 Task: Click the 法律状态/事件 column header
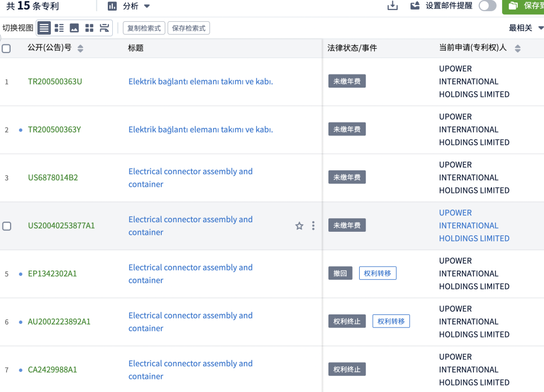pos(352,48)
